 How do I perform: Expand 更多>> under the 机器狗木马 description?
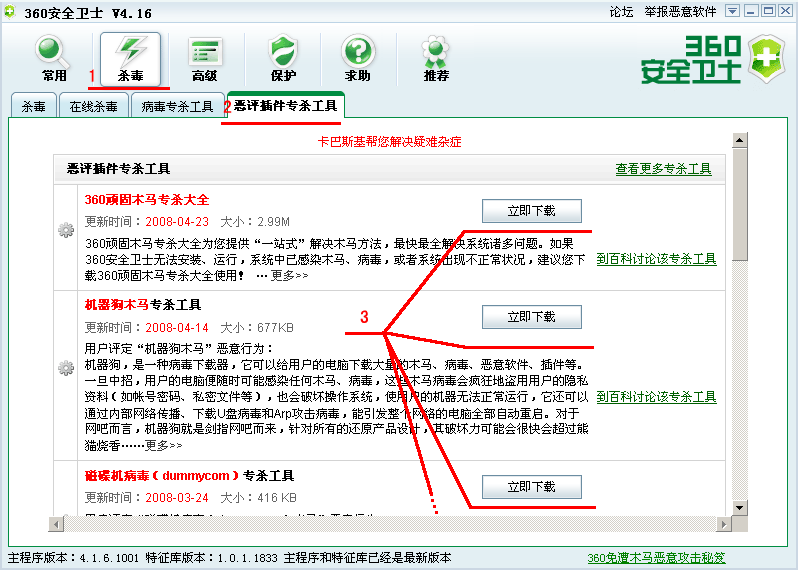click(163, 445)
